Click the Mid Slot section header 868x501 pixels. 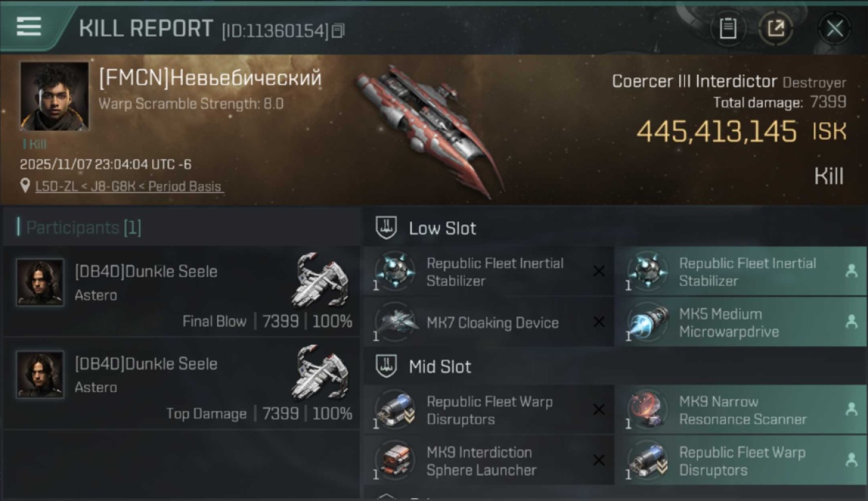(x=440, y=367)
